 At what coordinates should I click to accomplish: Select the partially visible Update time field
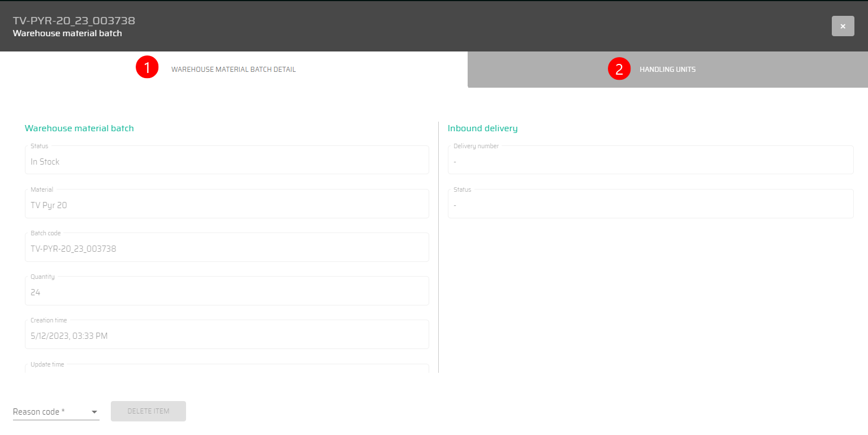(226, 368)
